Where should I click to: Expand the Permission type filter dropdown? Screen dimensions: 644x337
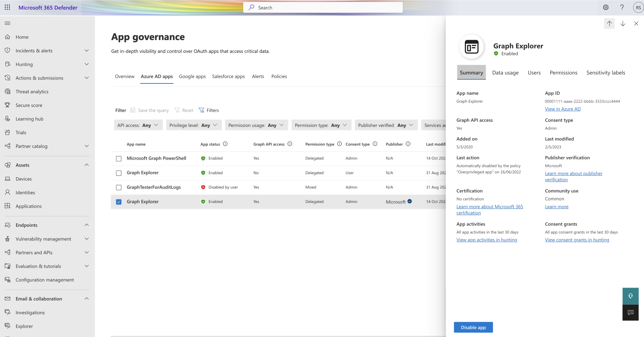point(320,125)
